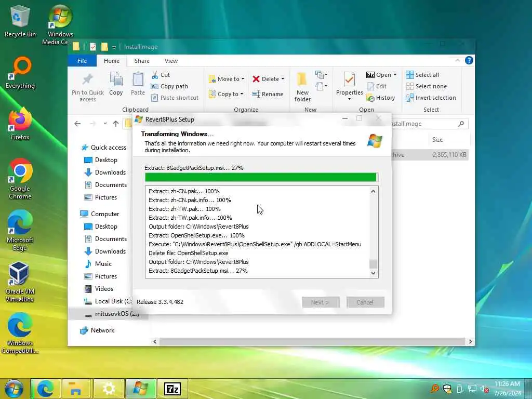The height and width of the screenshot is (399, 532).
Task: Click Select none in the ribbon
Action: (x=427, y=87)
